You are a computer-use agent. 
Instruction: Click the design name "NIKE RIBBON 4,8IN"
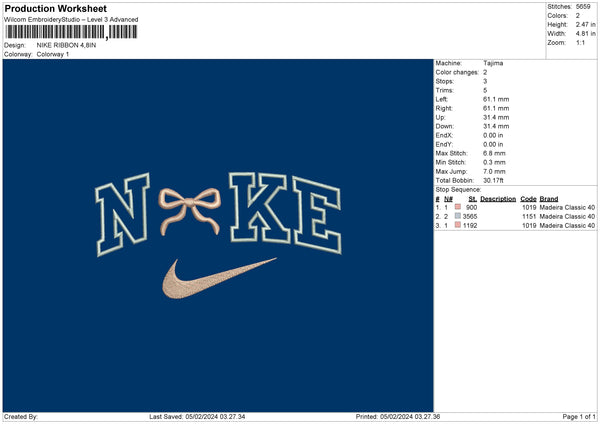pos(66,45)
